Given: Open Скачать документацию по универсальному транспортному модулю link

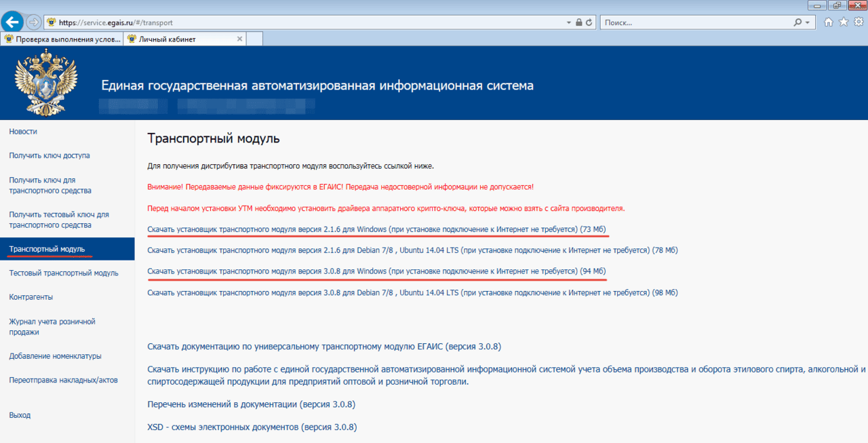Looking at the screenshot, I should click(324, 347).
